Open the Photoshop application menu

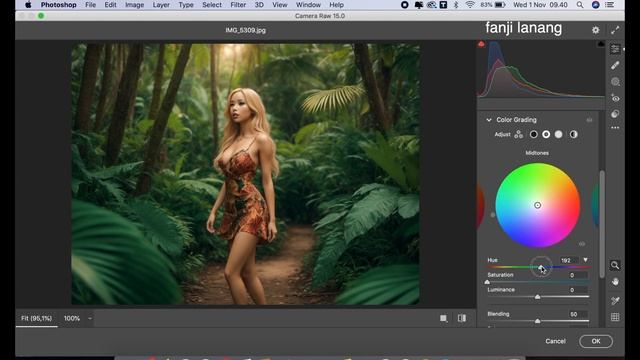(58, 5)
